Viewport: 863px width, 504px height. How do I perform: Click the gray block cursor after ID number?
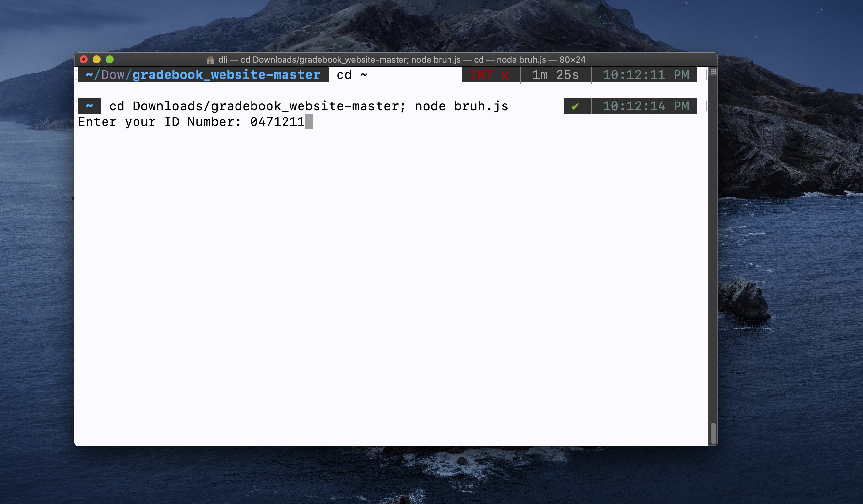pyautogui.click(x=309, y=122)
